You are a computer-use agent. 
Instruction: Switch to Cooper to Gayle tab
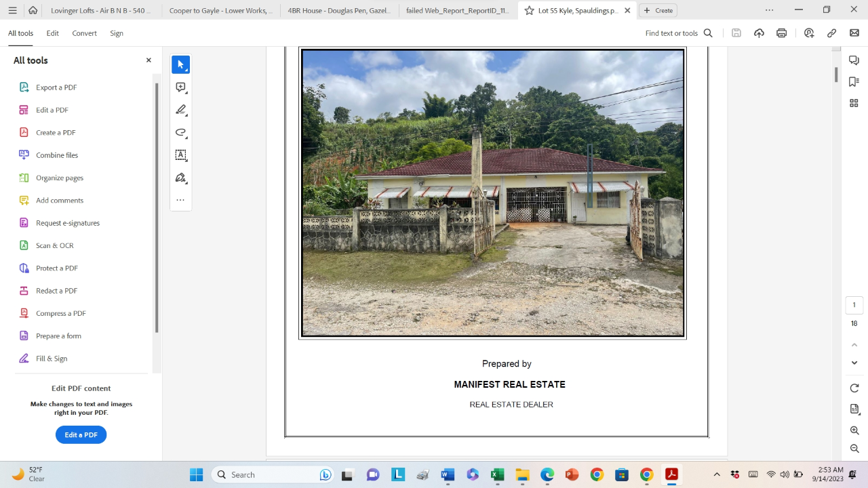(220, 10)
